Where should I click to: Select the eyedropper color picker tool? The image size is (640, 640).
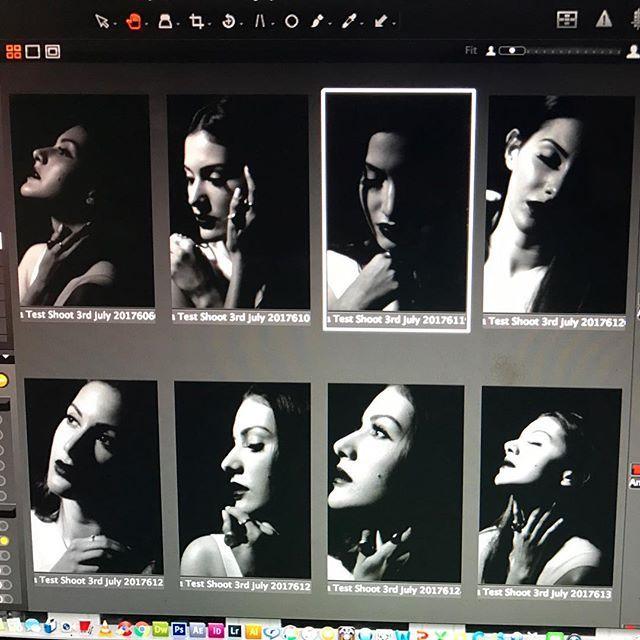[x=349, y=21]
